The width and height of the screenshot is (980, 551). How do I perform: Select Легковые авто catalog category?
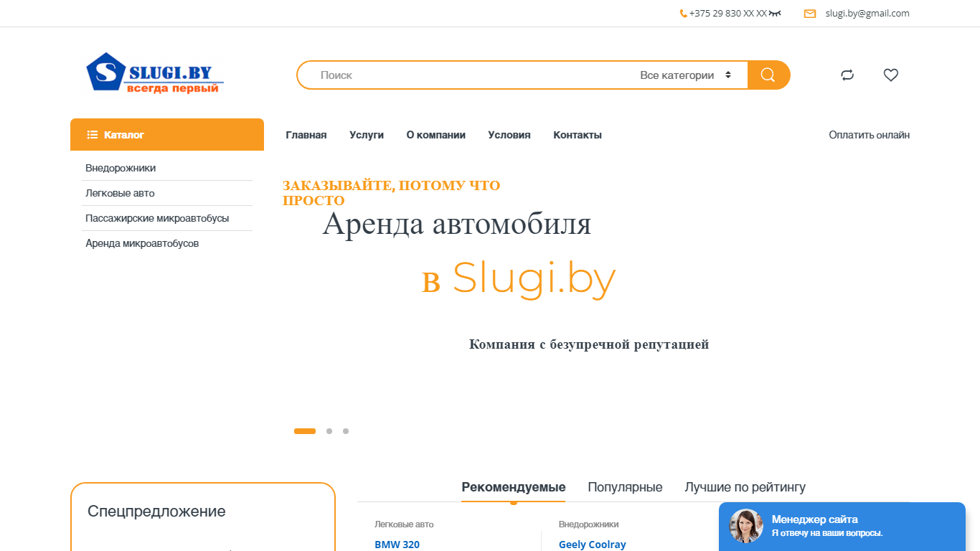click(x=120, y=193)
